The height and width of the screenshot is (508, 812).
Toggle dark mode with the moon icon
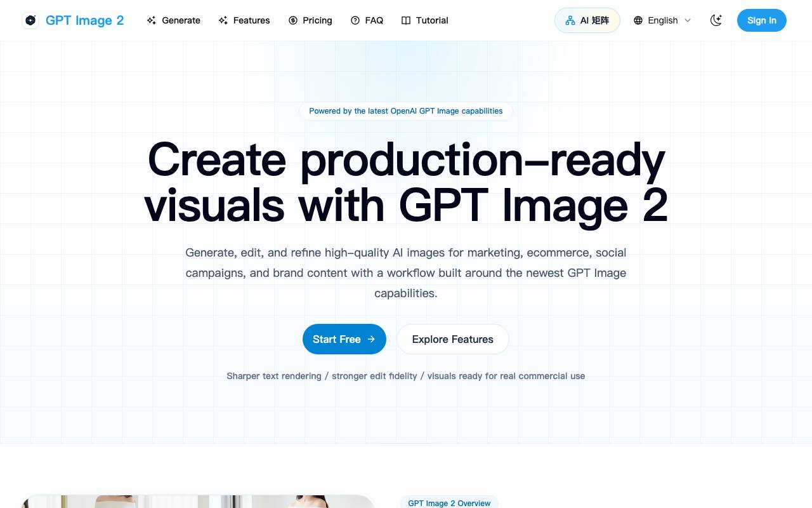pos(716,20)
